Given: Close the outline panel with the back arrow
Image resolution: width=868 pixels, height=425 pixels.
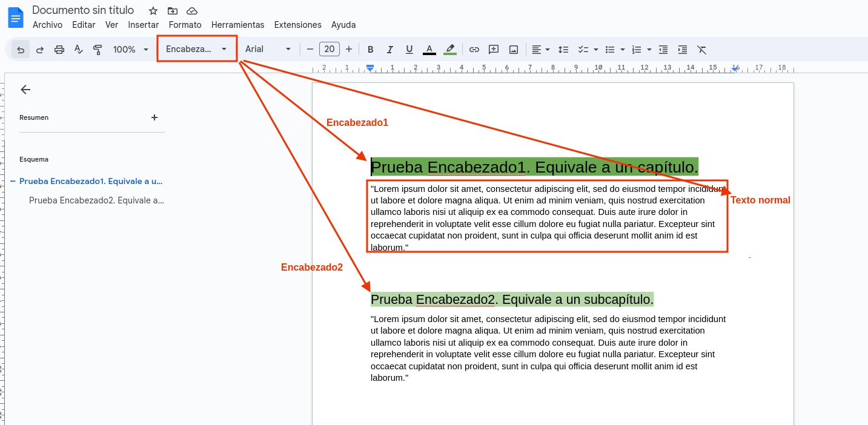Looking at the screenshot, I should (25, 90).
